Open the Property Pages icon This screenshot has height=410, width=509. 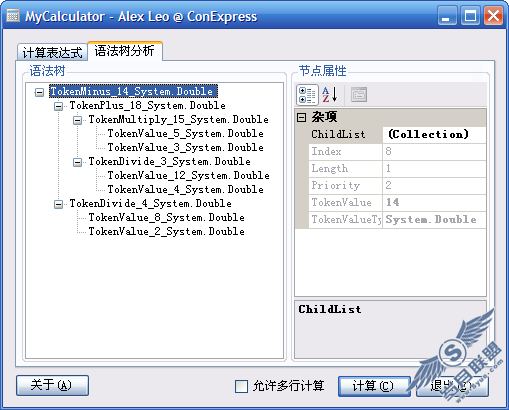359,95
